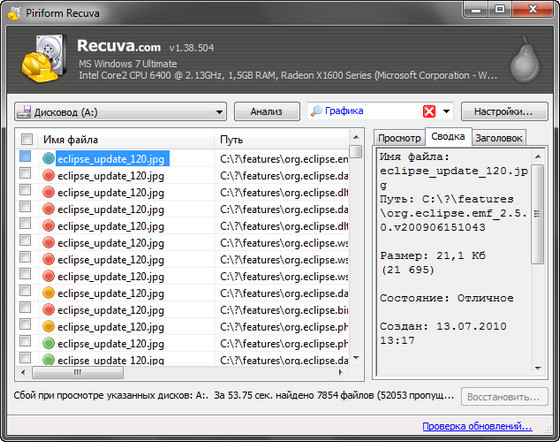Sort by the Путь column header
The image size is (560, 442).
pos(282,140)
